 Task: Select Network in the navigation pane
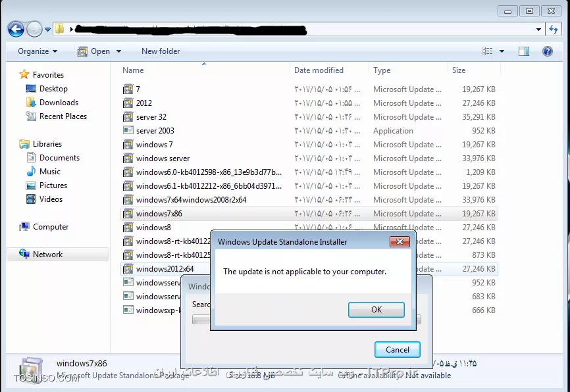pyautogui.click(x=47, y=254)
